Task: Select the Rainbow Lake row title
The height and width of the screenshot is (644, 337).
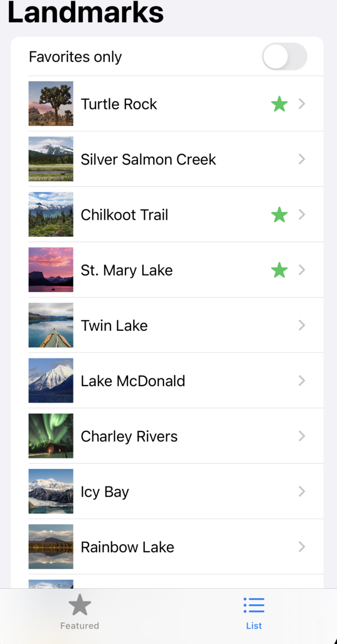Action: point(128,547)
